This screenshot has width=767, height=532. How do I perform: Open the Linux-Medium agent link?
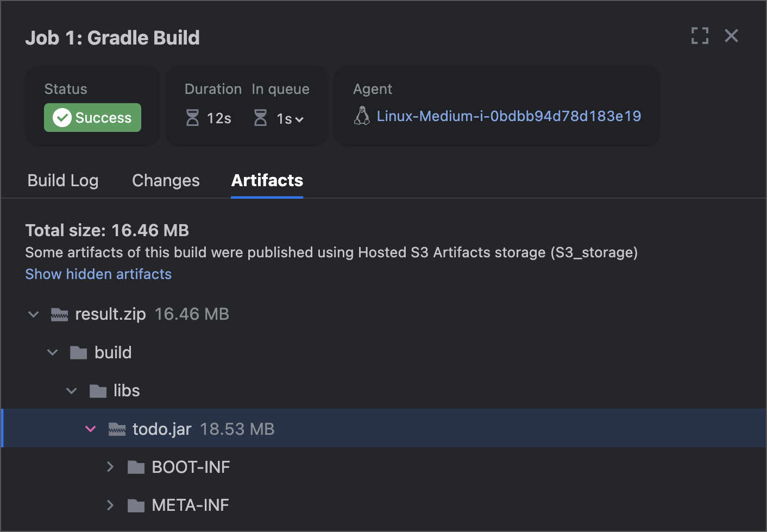(508, 116)
